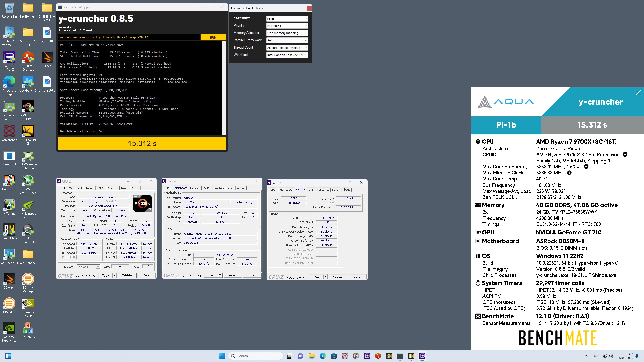The image size is (644, 362).
Task: Expand the Thread Count dropdown
Action: point(287,48)
